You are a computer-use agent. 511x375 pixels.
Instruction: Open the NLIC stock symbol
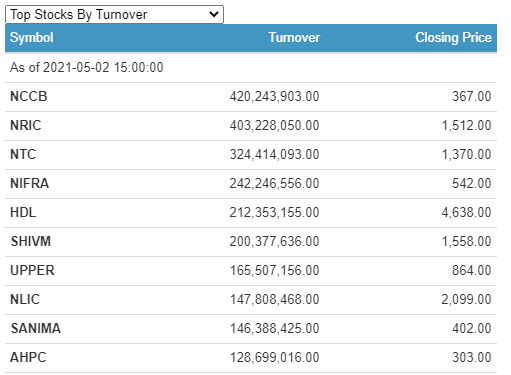25,300
